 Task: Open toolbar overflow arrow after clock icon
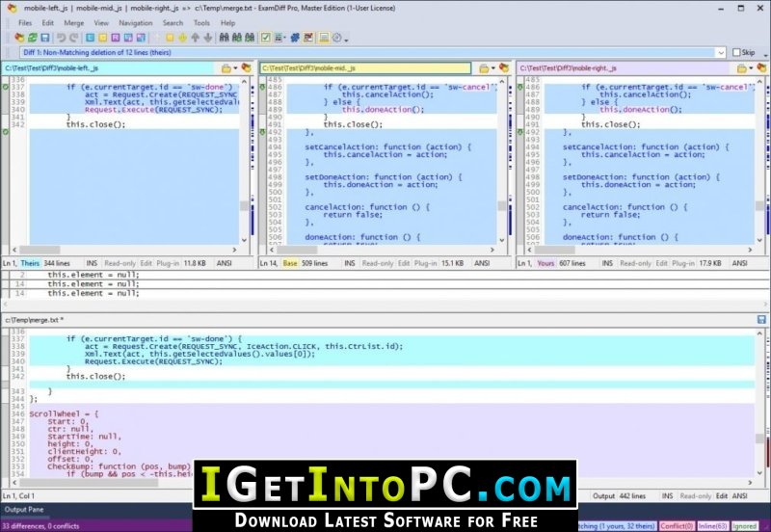click(346, 39)
